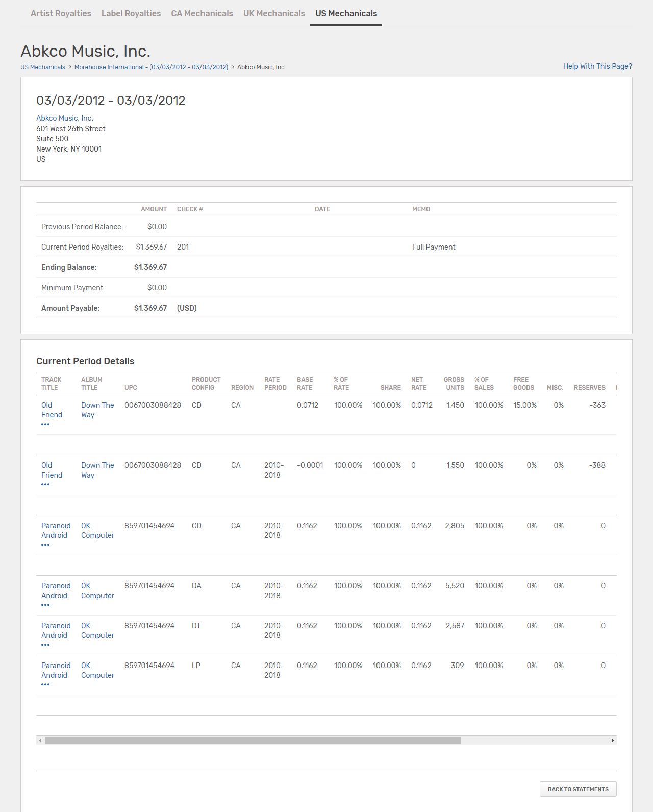The height and width of the screenshot is (812, 653).
Task: Expand ellipsis under Paranoid Android CD row
Action: tap(45, 545)
